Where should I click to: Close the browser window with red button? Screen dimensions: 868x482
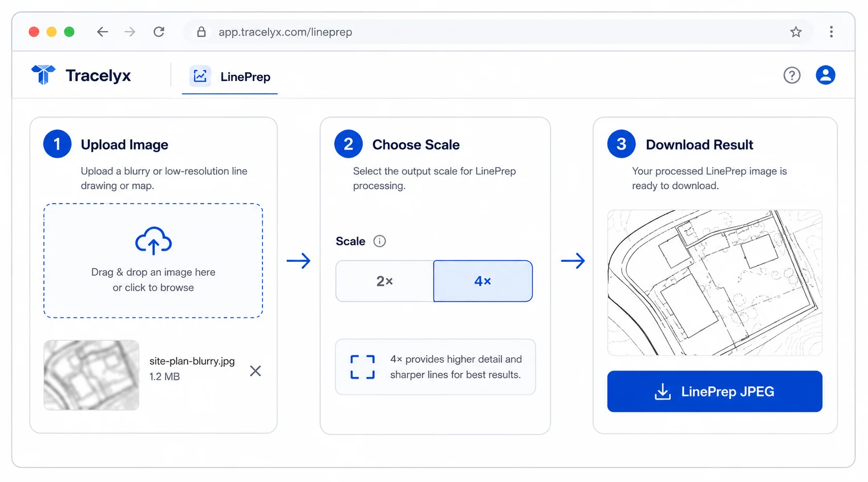pyautogui.click(x=34, y=32)
